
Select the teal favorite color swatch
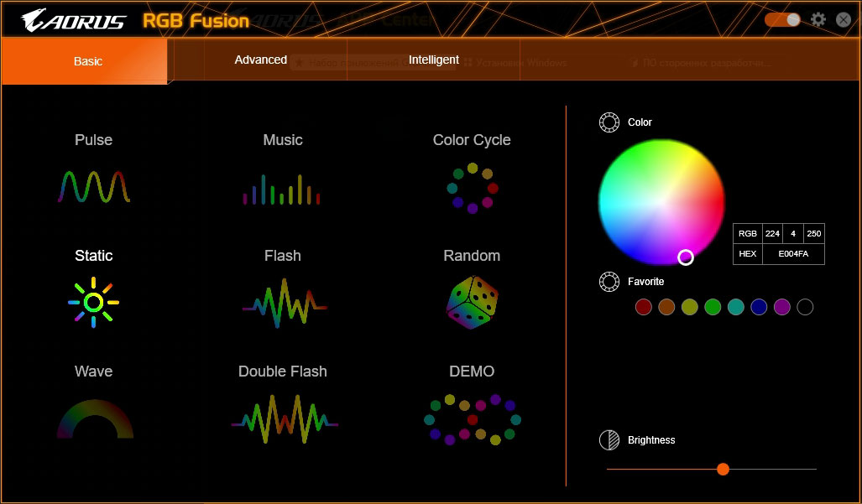735,307
